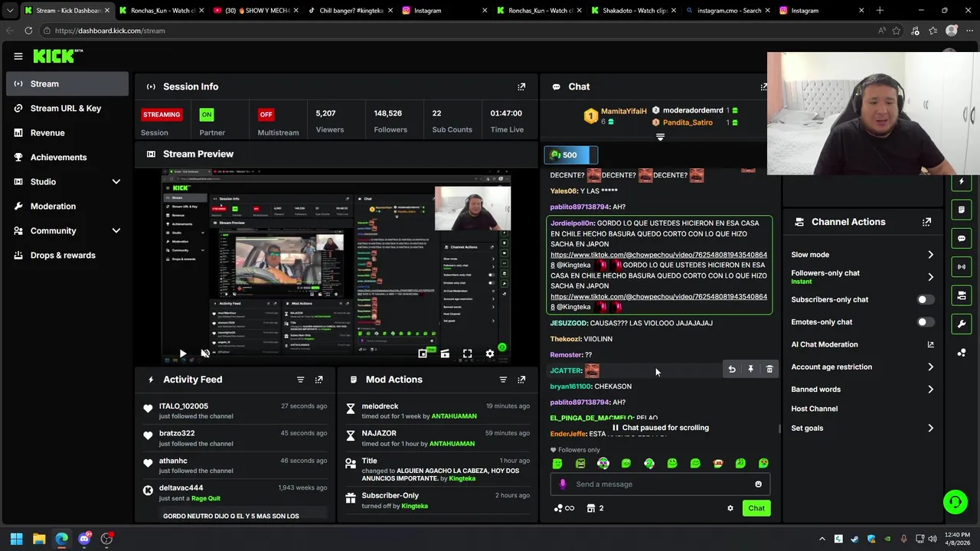980x551 pixels.
Task: Filter the Activity Feed list
Action: 300,380
